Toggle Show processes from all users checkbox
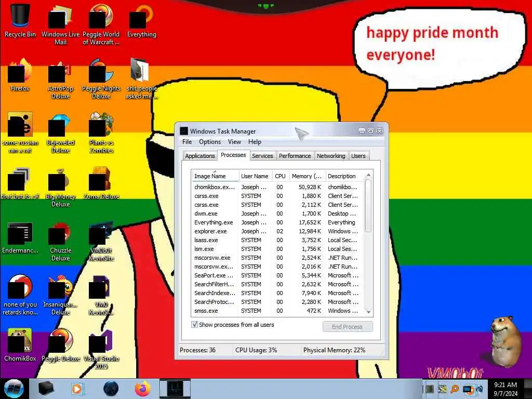 click(x=195, y=324)
